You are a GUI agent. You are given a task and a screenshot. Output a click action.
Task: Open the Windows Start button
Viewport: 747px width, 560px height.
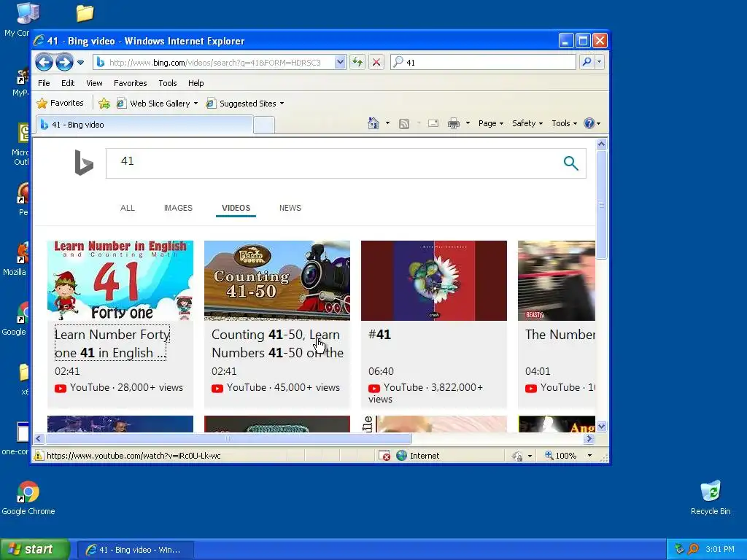[35, 550]
